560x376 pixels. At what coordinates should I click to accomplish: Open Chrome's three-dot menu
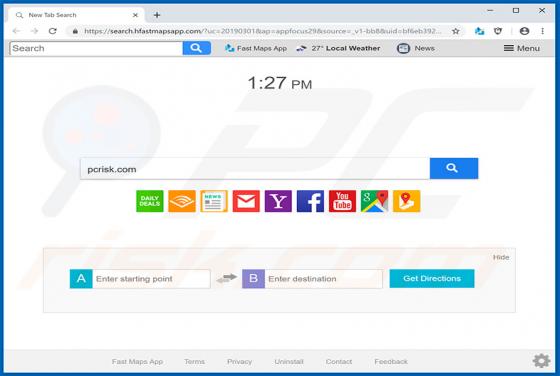(x=542, y=31)
